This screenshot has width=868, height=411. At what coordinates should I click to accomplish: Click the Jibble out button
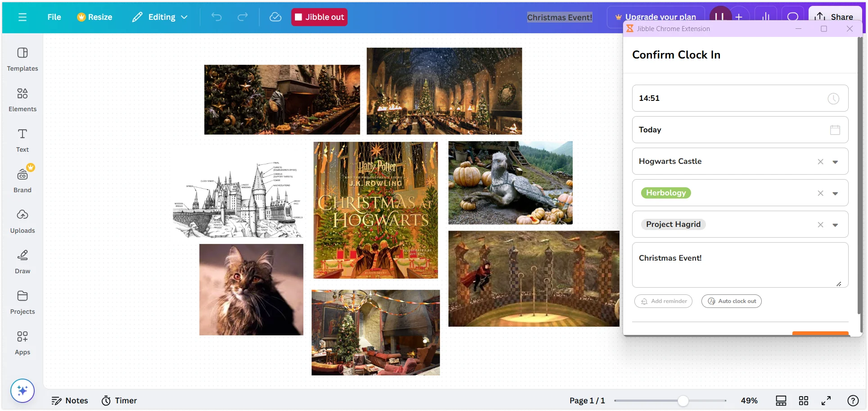click(319, 17)
